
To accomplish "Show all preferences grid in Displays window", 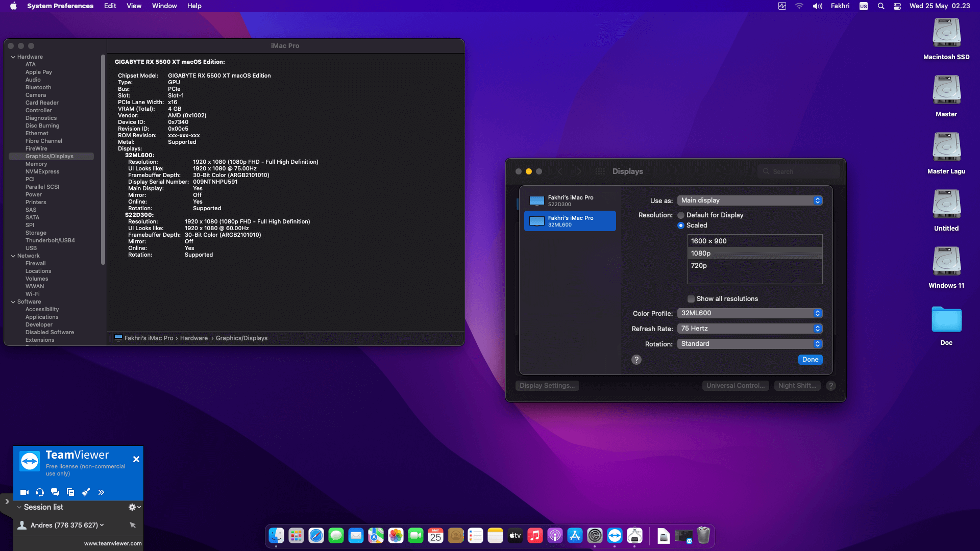I will pyautogui.click(x=600, y=171).
